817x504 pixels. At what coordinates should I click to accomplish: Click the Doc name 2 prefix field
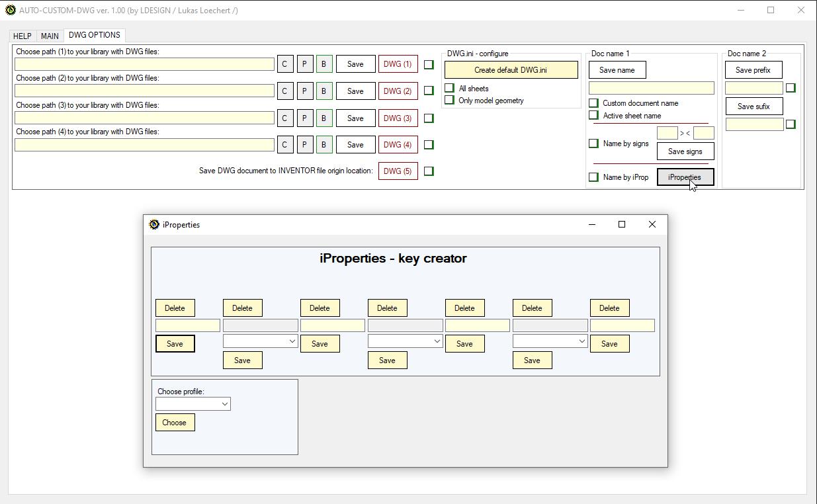click(754, 87)
